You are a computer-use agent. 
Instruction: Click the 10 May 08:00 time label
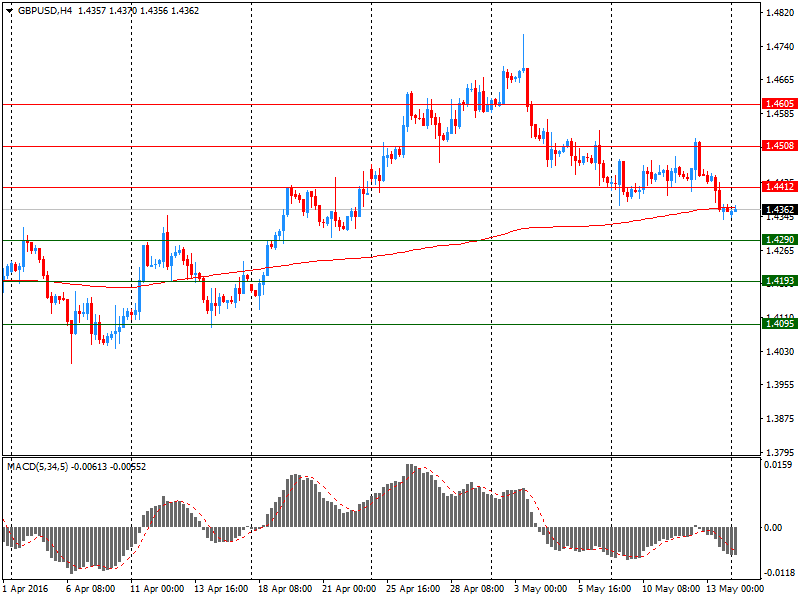[x=670, y=589]
